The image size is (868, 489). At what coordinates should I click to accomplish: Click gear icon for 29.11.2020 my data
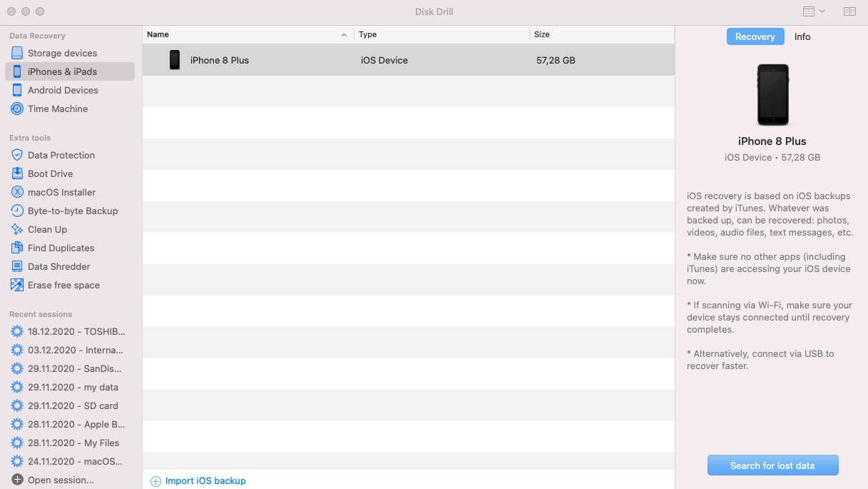tap(17, 387)
